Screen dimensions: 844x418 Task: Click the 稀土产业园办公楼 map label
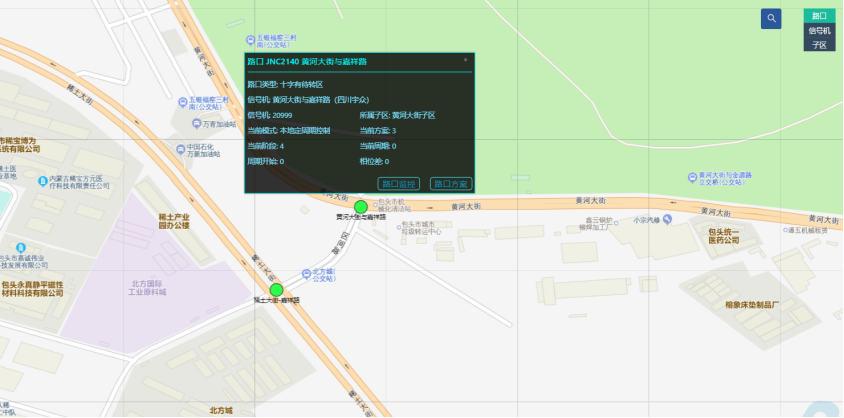pyautogui.click(x=174, y=221)
